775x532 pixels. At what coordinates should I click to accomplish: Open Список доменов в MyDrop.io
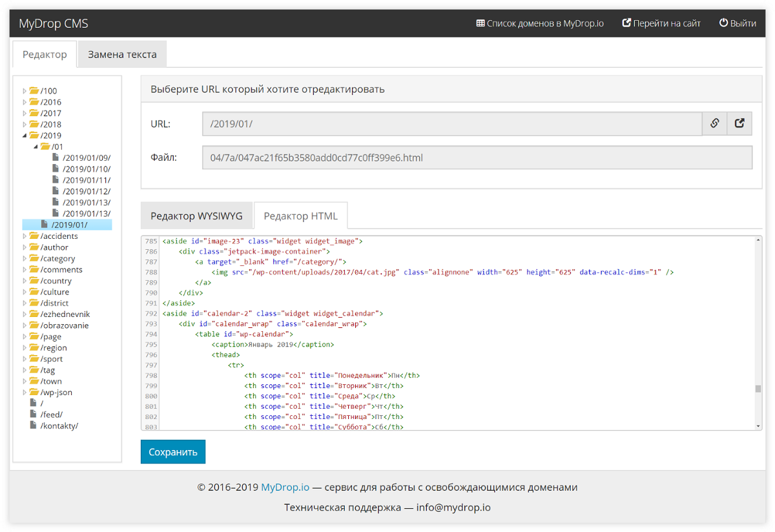540,23
